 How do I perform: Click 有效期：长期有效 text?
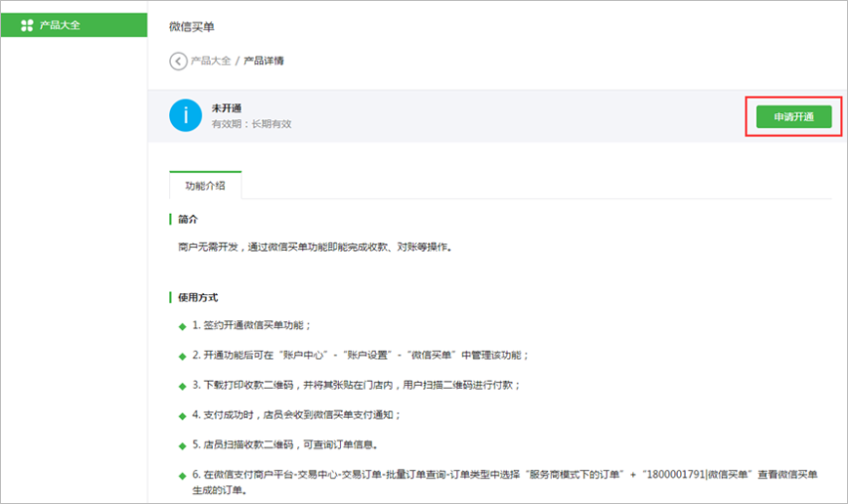251,124
